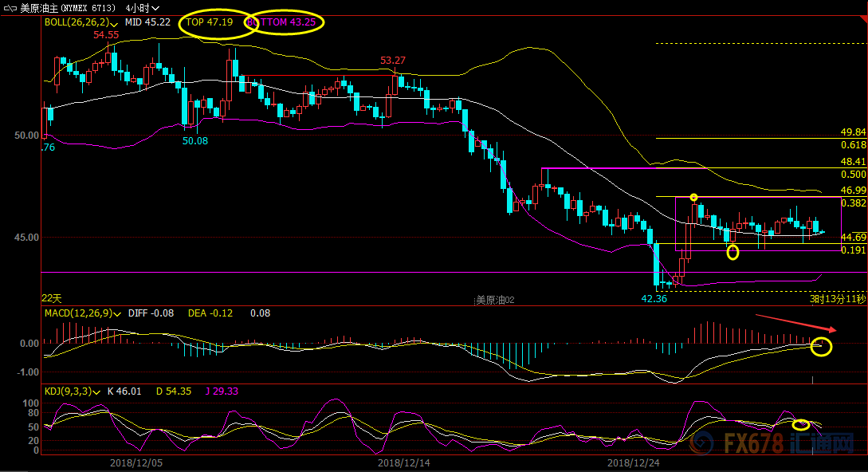Click the circled BOTTOM 43.25 value
868x472 pixels.
click(x=284, y=23)
